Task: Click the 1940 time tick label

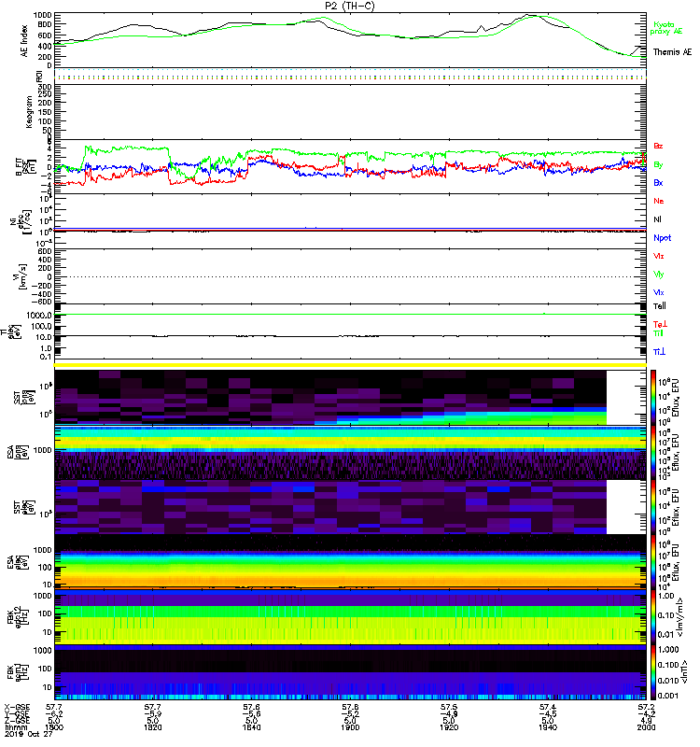Action: (548, 727)
